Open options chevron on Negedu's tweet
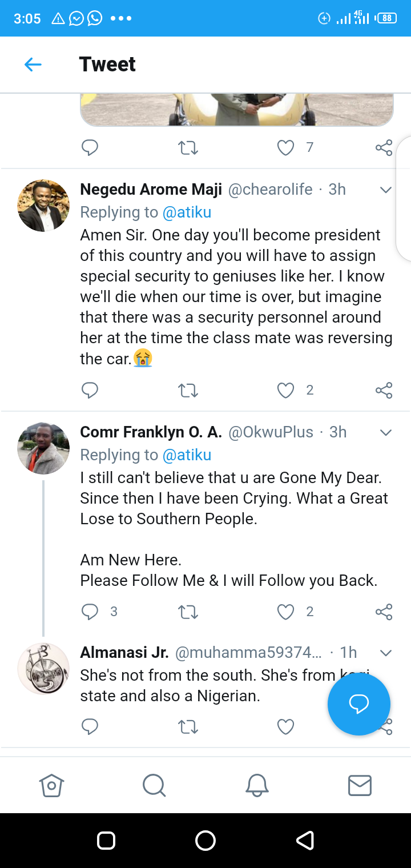The width and height of the screenshot is (411, 868). click(386, 190)
